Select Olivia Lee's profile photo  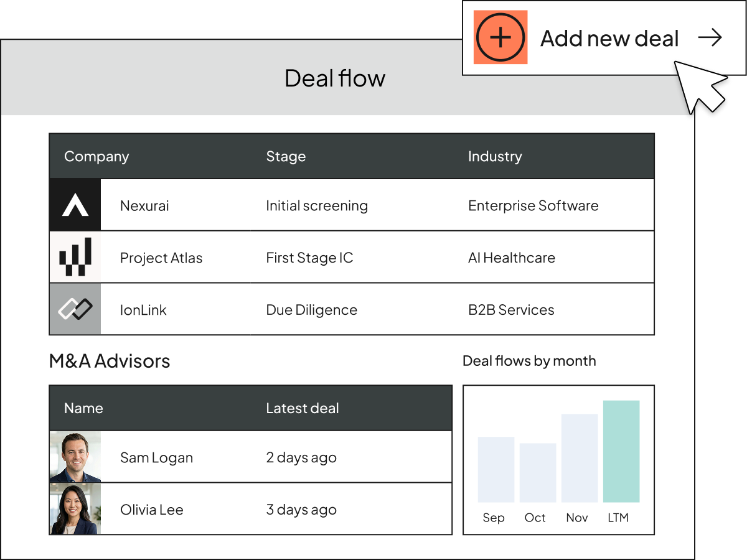75,508
